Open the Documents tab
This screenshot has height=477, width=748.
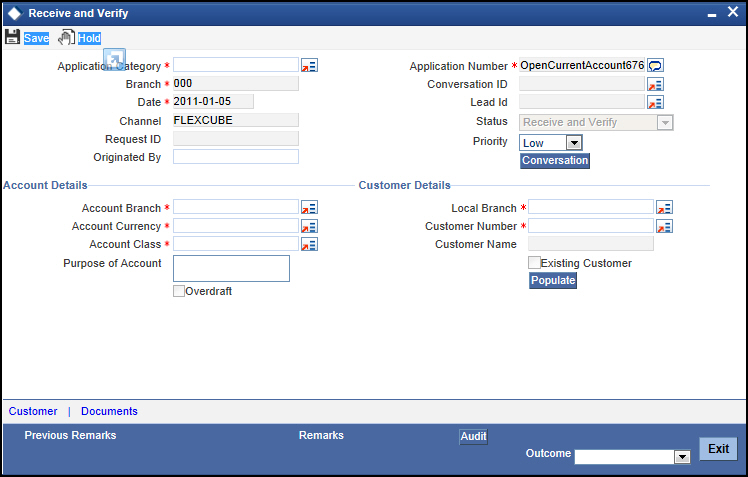109,411
